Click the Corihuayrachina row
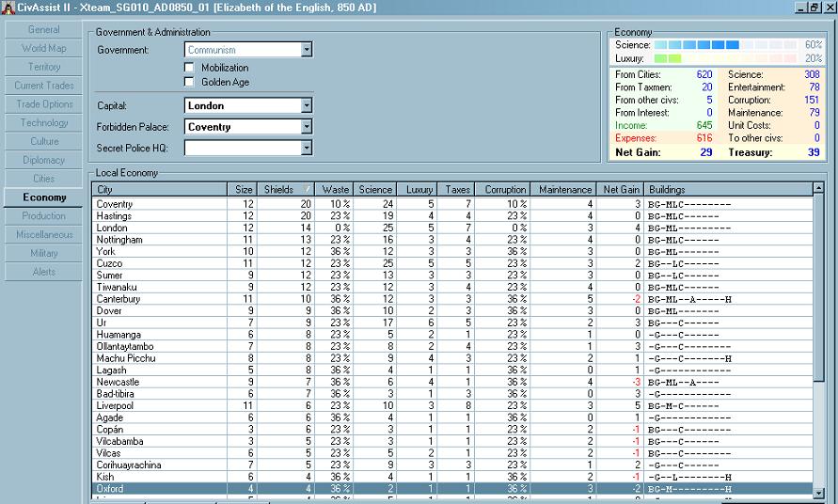838x504 pixels. [452, 465]
